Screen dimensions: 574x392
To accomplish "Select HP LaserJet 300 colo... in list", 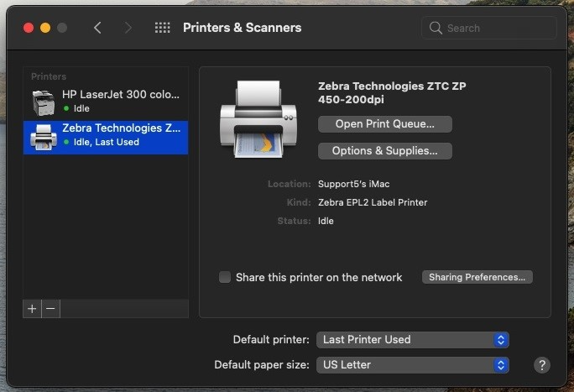I will pos(106,102).
